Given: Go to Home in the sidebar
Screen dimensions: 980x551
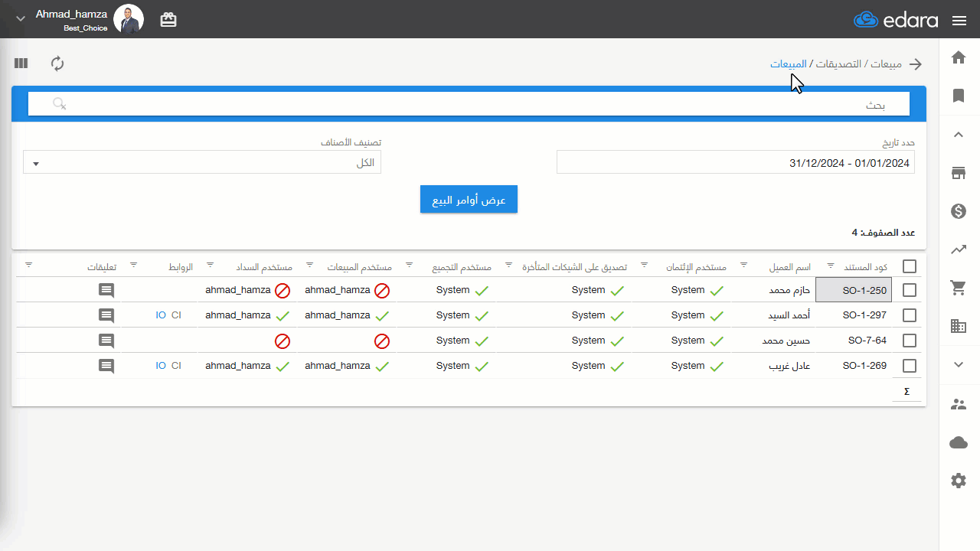Looking at the screenshot, I should 959,57.
